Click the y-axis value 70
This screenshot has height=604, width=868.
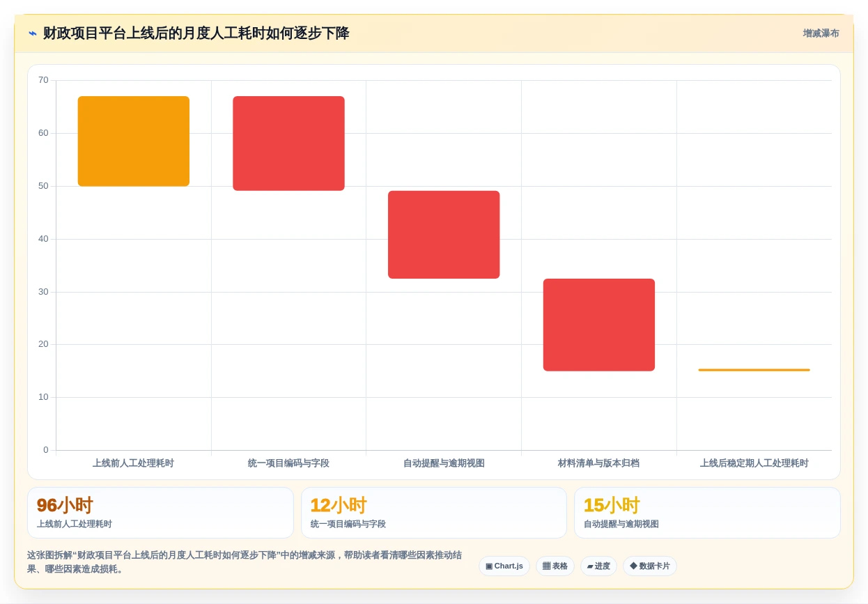tap(43, 80)
